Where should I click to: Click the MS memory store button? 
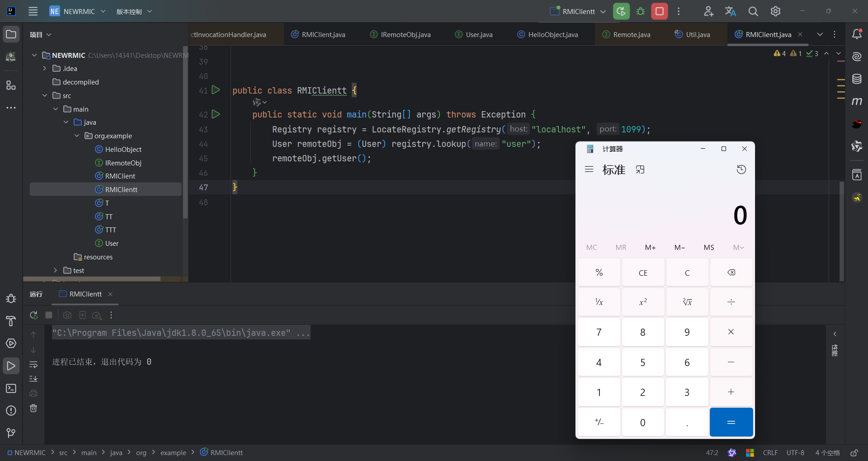(x=709, y=247)
